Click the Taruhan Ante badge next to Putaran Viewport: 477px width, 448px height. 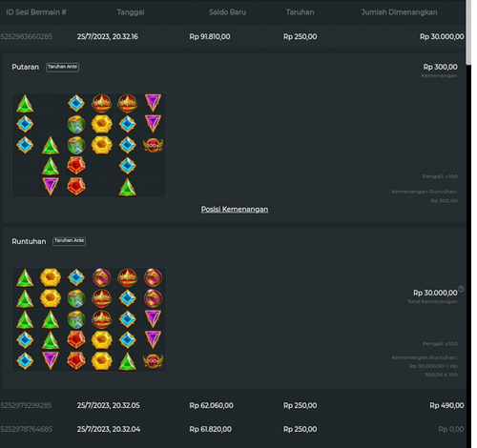coord(62,67)
